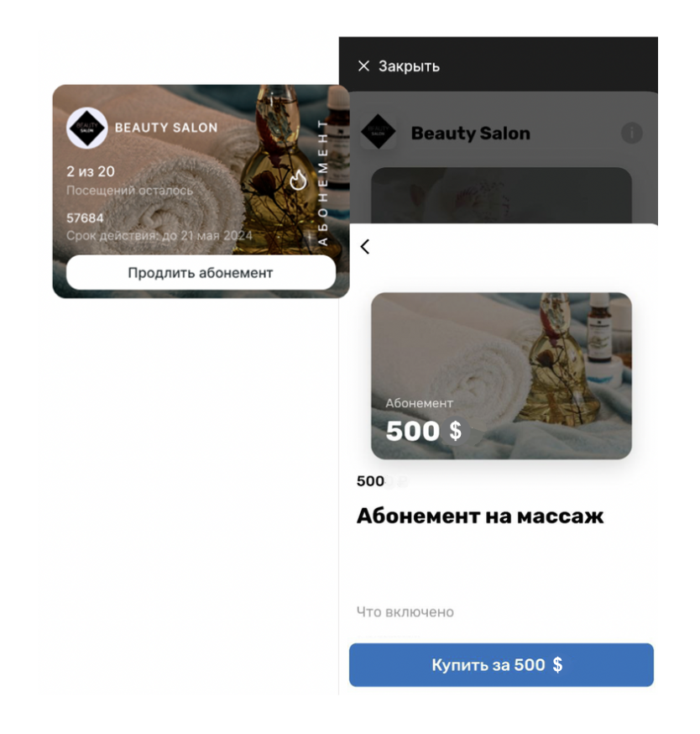Click the diamond logo in dimmed header

(x=378, y=132)
